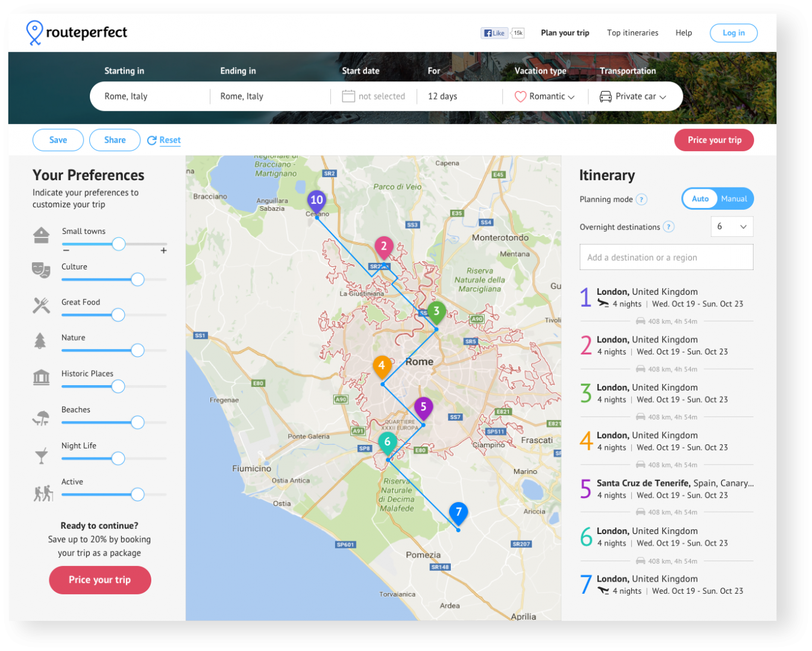Click the routeperfect logo
The height and width of the screenshot is (651, 812).
pyautogui.click(x=77, y=33)
